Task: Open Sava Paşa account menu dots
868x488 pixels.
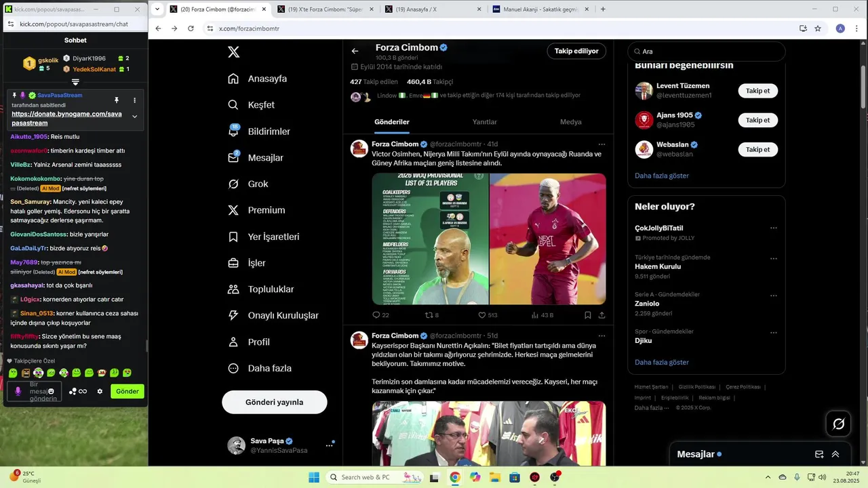Action: coord(329,445)
